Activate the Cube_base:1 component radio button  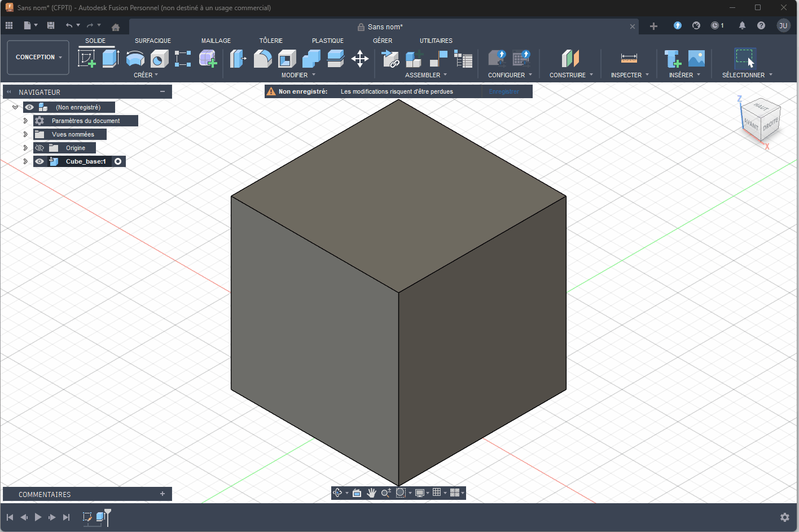point(118,161)
